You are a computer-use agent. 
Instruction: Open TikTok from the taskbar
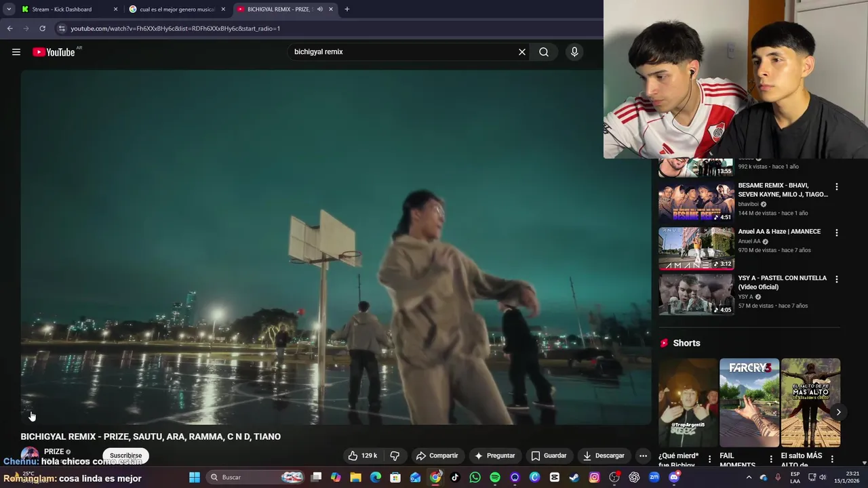click(x=455, y=477)
